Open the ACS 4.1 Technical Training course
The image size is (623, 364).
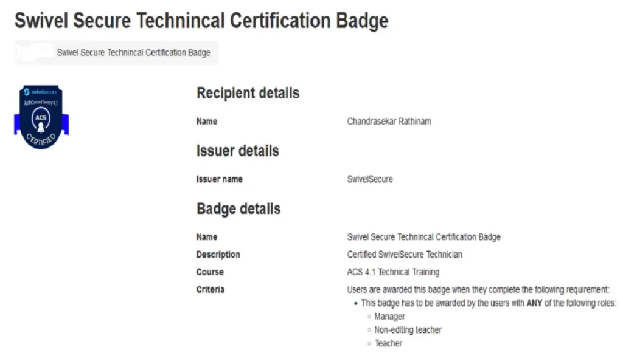click(x=393, y=272)
